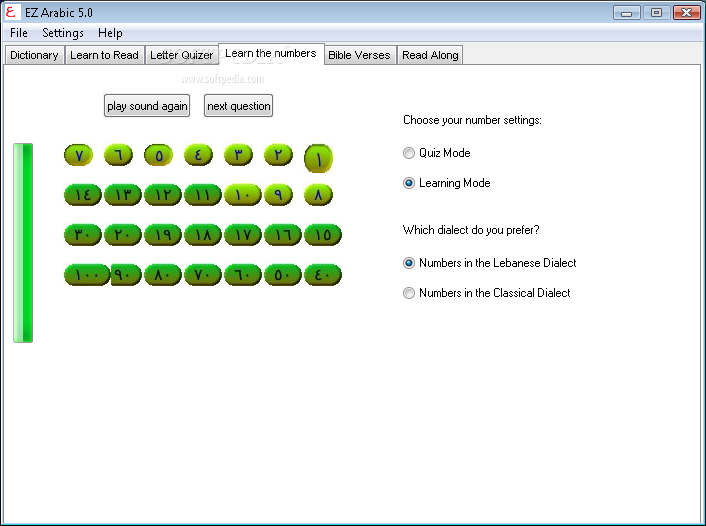Switch to the Dictionary tab
706x526 pixels.
click(34, 55)
